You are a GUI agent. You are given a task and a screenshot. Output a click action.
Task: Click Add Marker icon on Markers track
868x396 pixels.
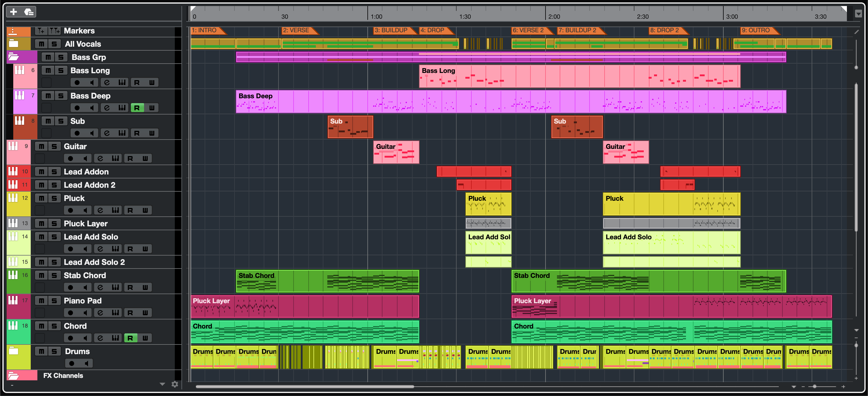pos(41,31)
